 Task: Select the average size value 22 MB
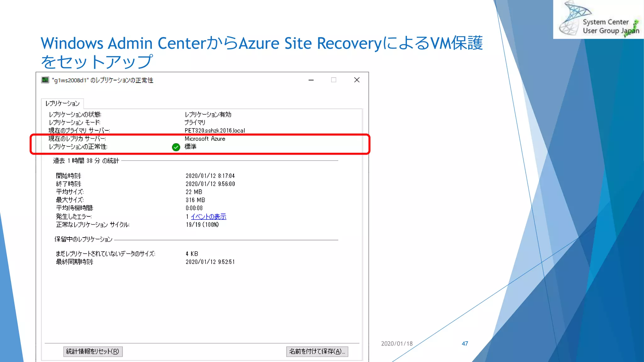pos(194,192)
